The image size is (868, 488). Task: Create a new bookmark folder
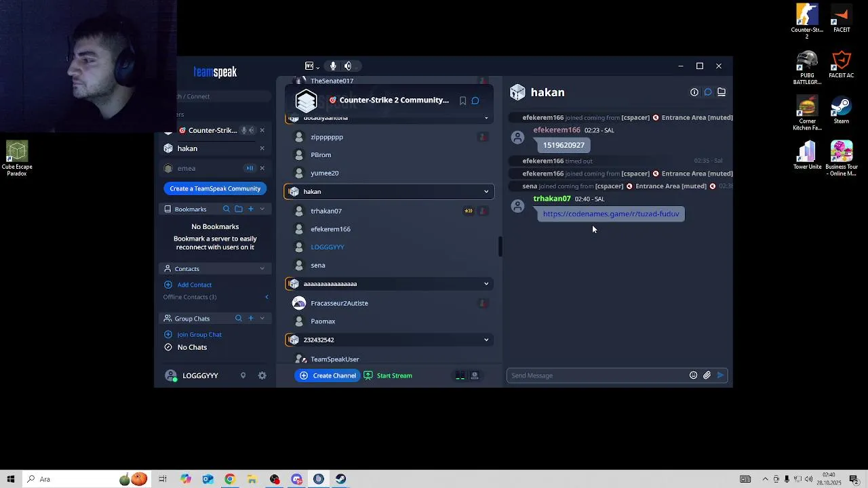(x=239, y=209)
